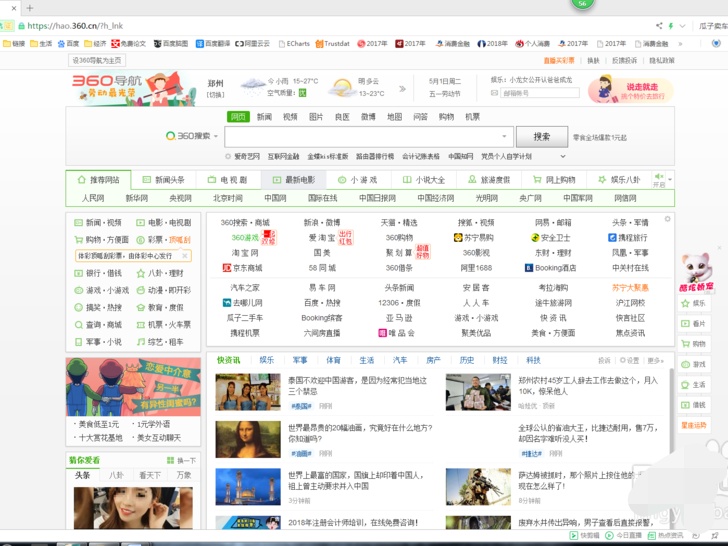Open 去哪儿网 site link
Screen dimensions: 728x546
242,303
